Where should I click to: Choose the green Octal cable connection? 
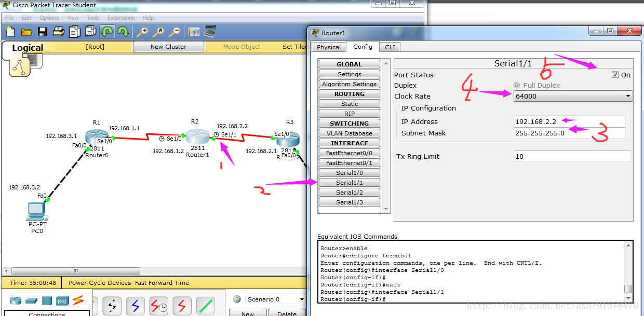pyautogui.click(x=206, y=306)
